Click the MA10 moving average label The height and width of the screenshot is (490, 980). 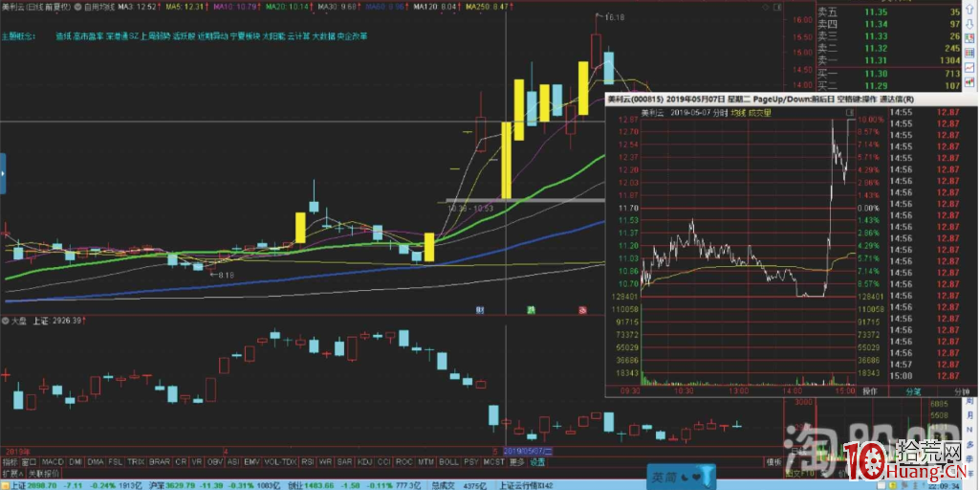click(x=236, y=7)
